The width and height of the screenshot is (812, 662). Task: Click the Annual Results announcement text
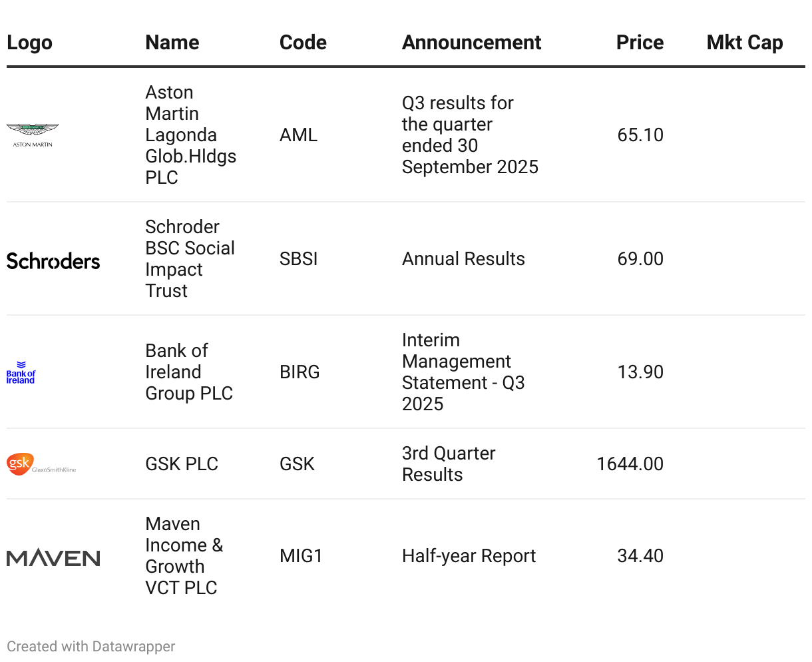click(x=463, y=258)
